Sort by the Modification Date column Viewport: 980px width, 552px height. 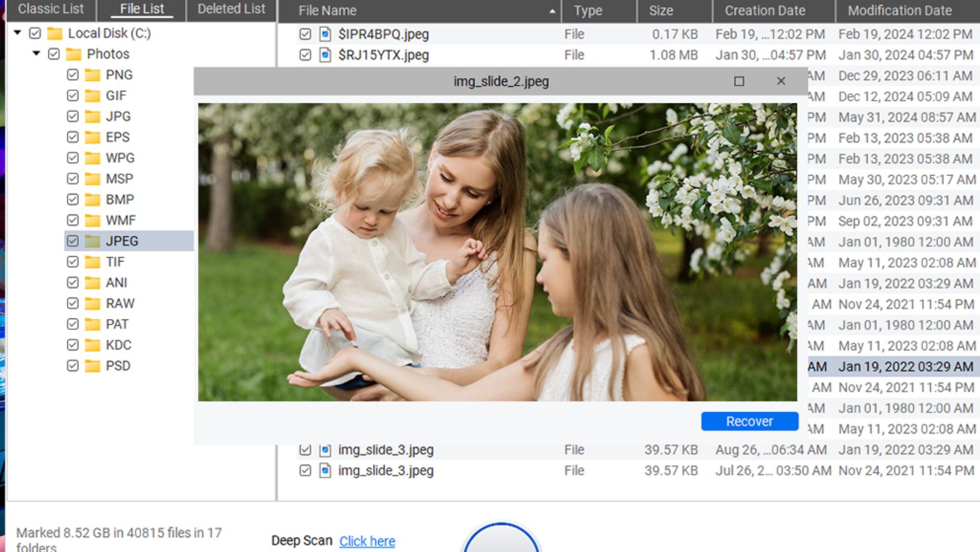coord(899,10)
